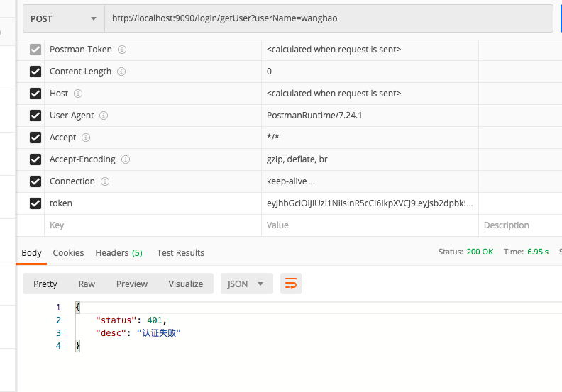Click info icon next to Host

click(78, 94)
